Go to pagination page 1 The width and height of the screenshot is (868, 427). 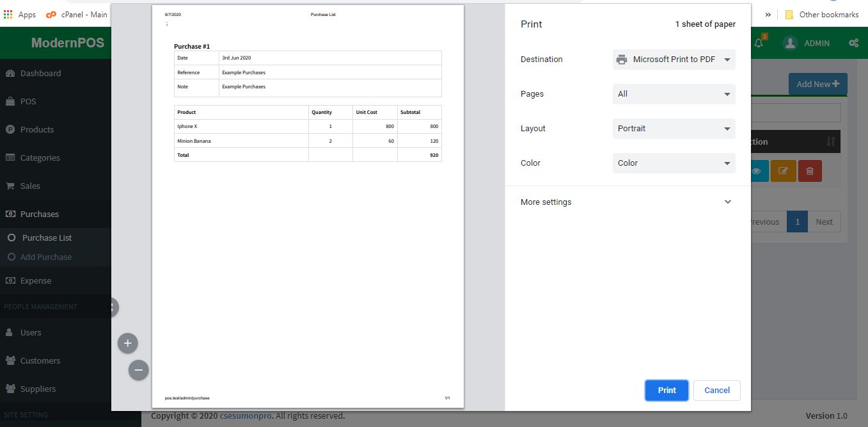[797, 222]
